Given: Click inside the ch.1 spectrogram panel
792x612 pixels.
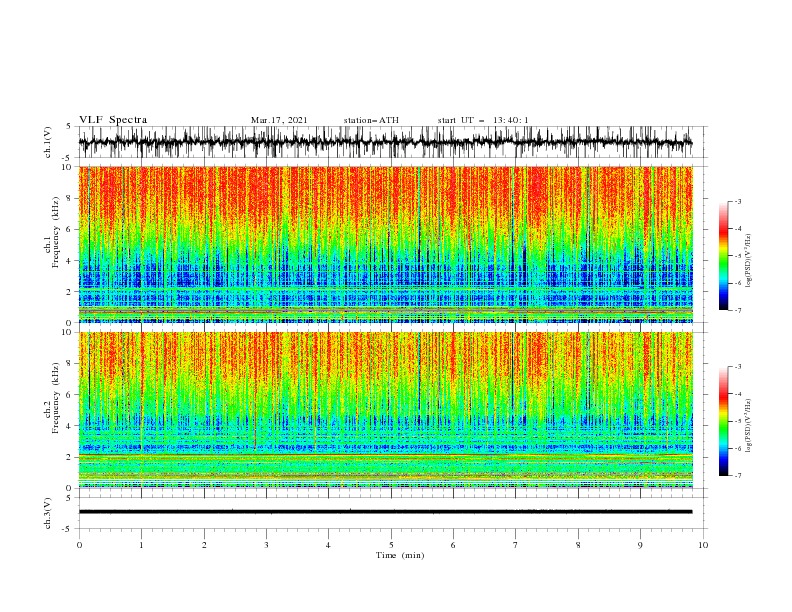Looking at the screenshot, I should (x=385, y=244).
